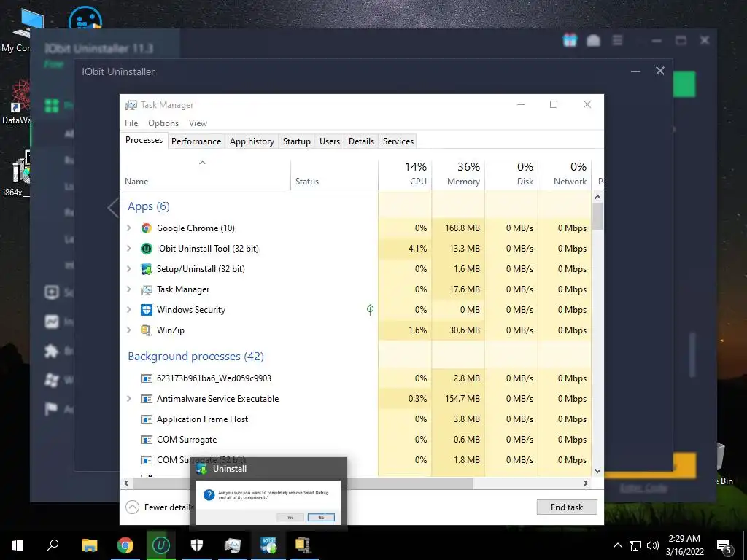The height and width of the screenshot is (560, 747).
Task: Click the Status column header
Action: (334, 174)
